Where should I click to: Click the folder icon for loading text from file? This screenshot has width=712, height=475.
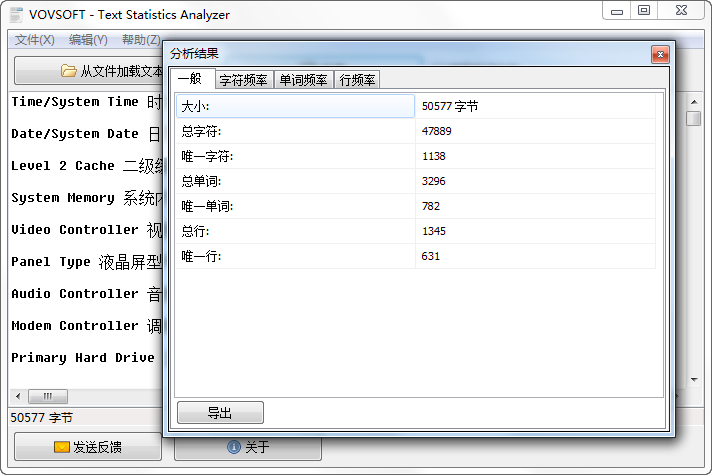[68, 71]
